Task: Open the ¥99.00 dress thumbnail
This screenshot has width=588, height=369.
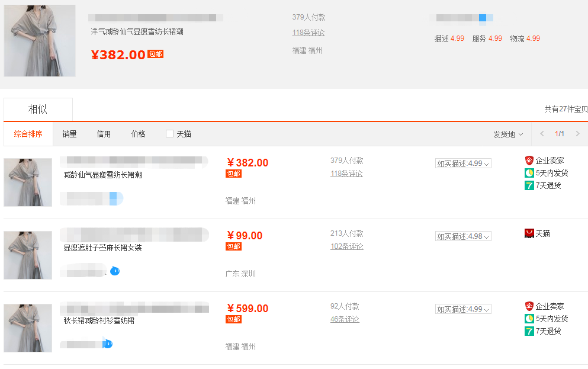Action: coord(28,255)
